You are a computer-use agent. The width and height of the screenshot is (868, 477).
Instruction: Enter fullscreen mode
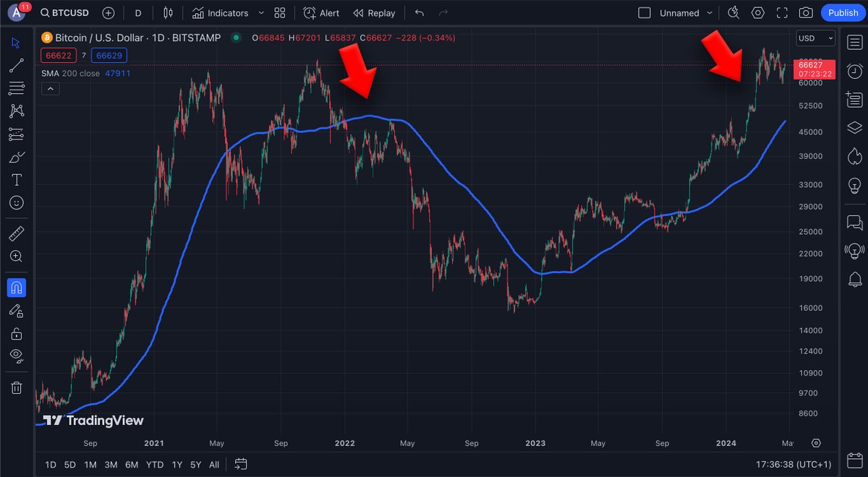click(781, 13)
